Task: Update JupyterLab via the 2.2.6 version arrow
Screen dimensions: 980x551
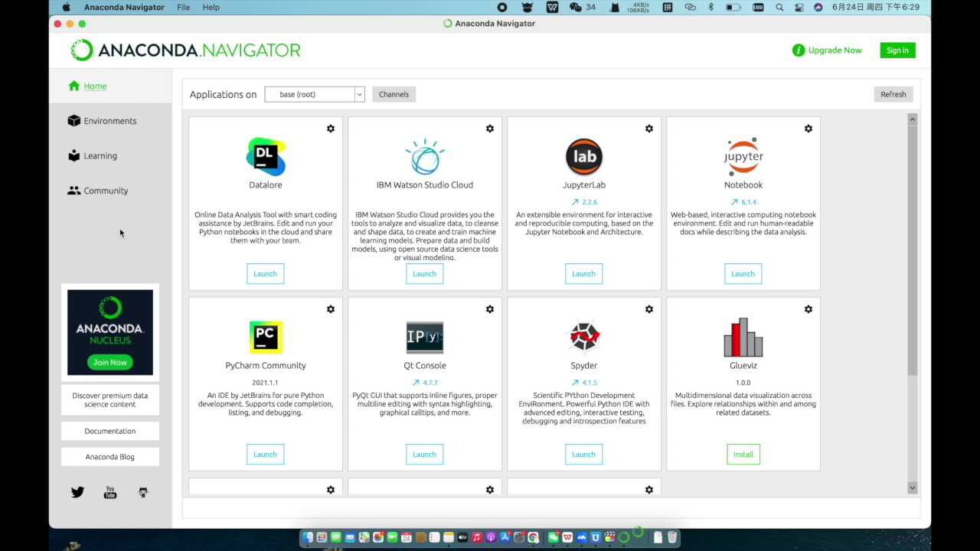Action: [583, 201]
